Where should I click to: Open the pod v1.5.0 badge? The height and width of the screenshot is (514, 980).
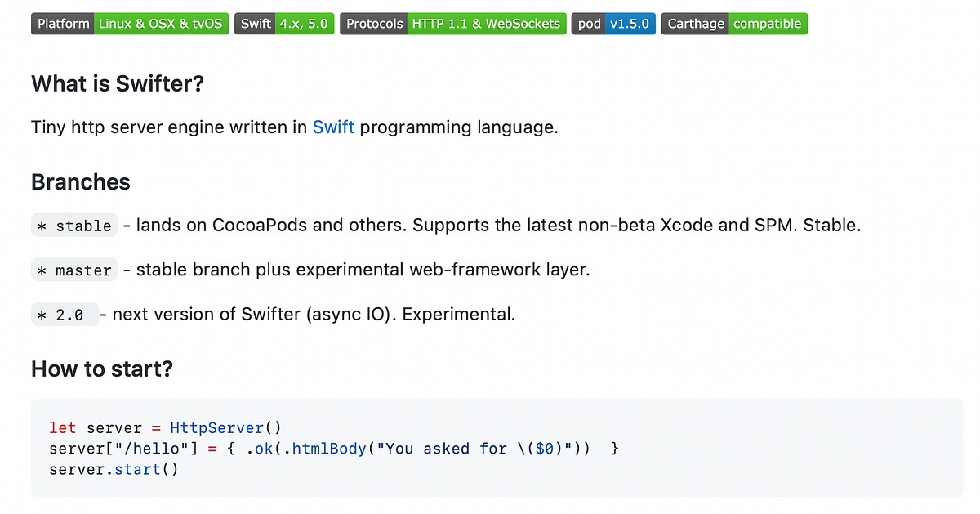pos(613,24)
